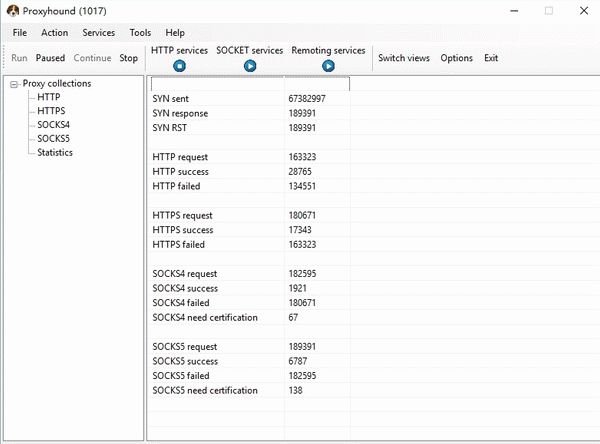Select the SOCKS5 request row
The width and height of the screenshot is (600, 444).
[x=250, y=347]
